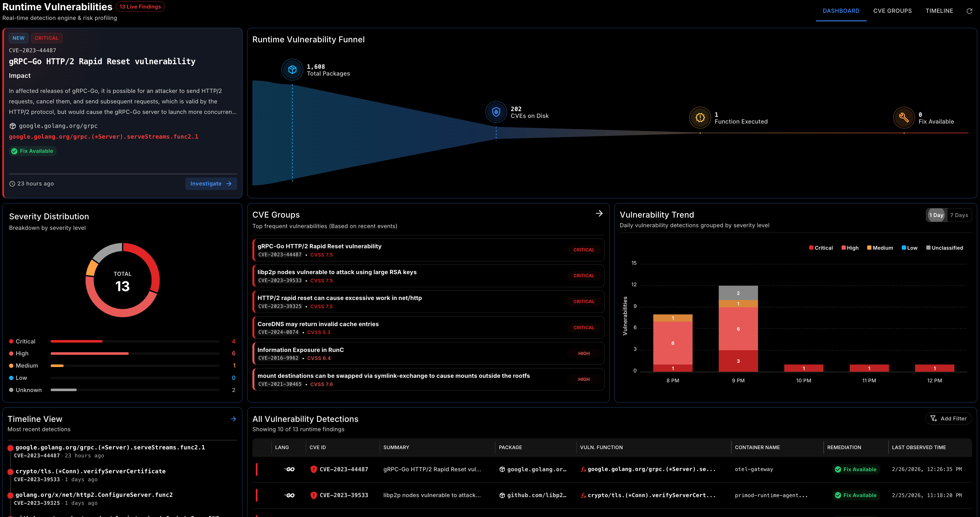Image resolution: width=980 pixels, height=517 pixels.
Task: Open the TIMELINE tab
Action: point(939,11)
